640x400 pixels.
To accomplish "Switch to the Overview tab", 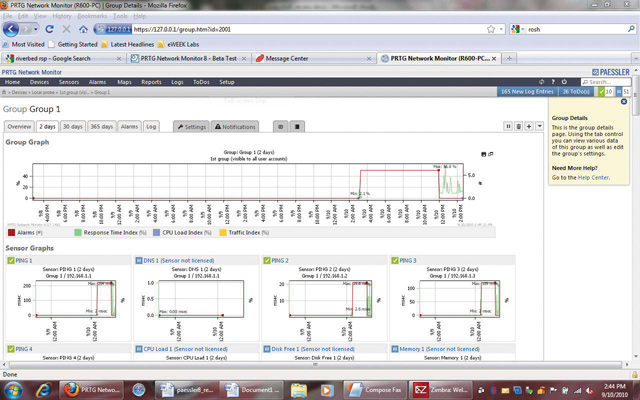I will point(19,127).
